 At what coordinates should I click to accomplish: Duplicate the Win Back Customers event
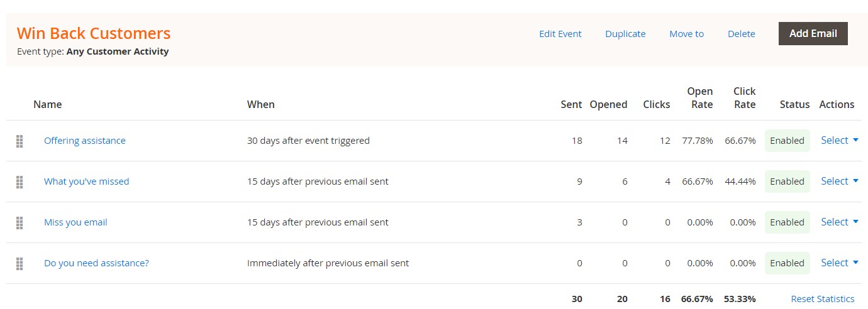625,34
